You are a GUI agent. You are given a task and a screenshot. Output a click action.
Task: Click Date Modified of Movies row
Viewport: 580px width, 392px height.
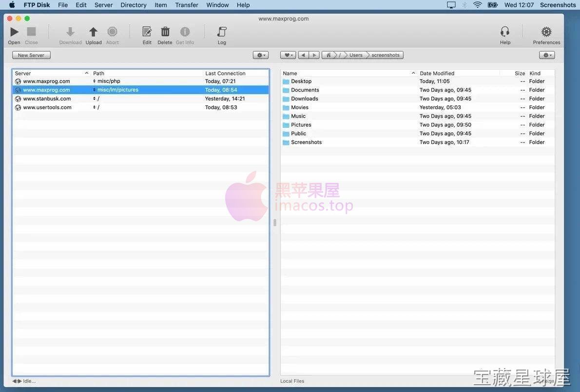[440, 107]
